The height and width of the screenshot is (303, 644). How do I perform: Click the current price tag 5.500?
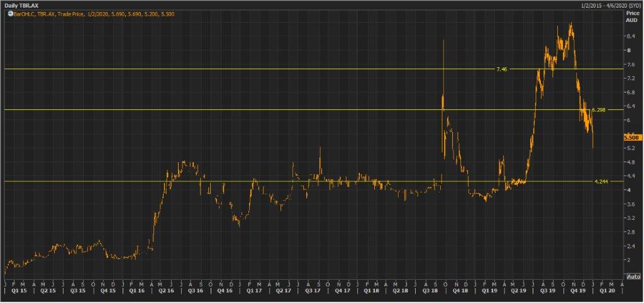coord(631,137)
